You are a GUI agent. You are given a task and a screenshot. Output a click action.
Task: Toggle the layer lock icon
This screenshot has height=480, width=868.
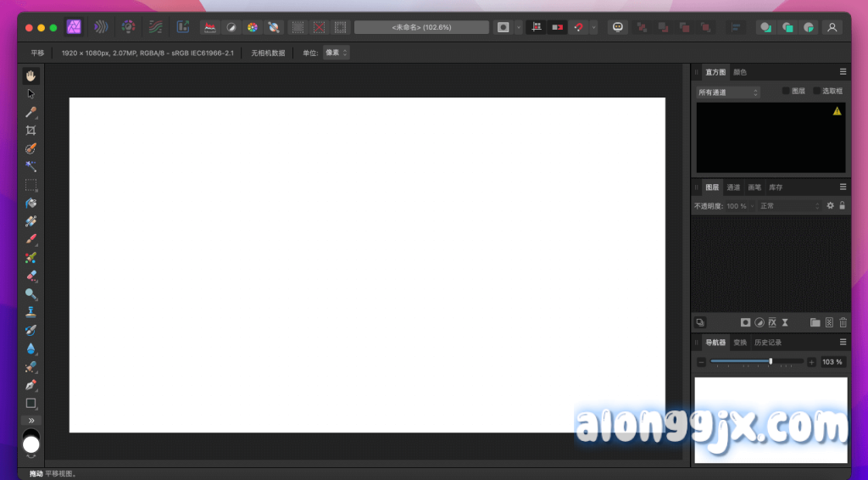coord(843,205)
